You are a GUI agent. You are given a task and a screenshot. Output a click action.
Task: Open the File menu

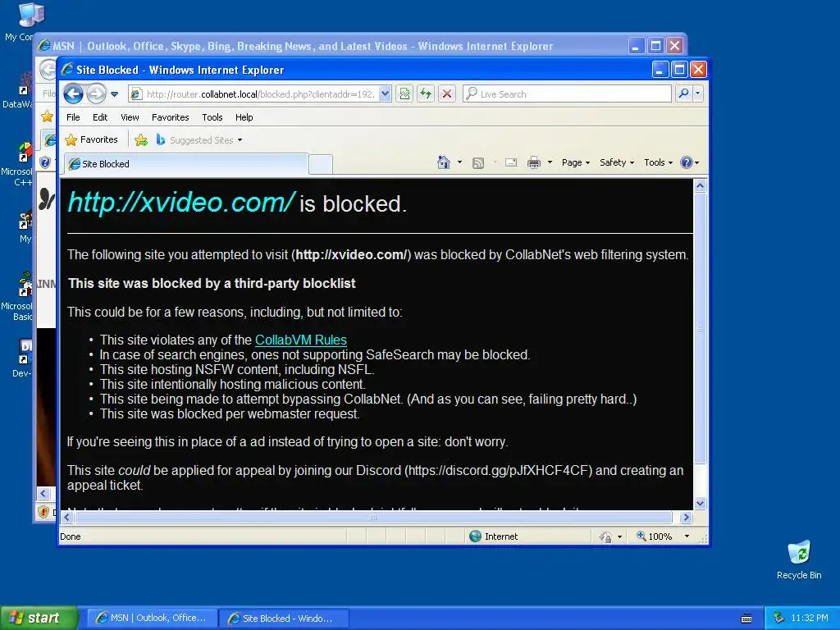click(73, 117)
